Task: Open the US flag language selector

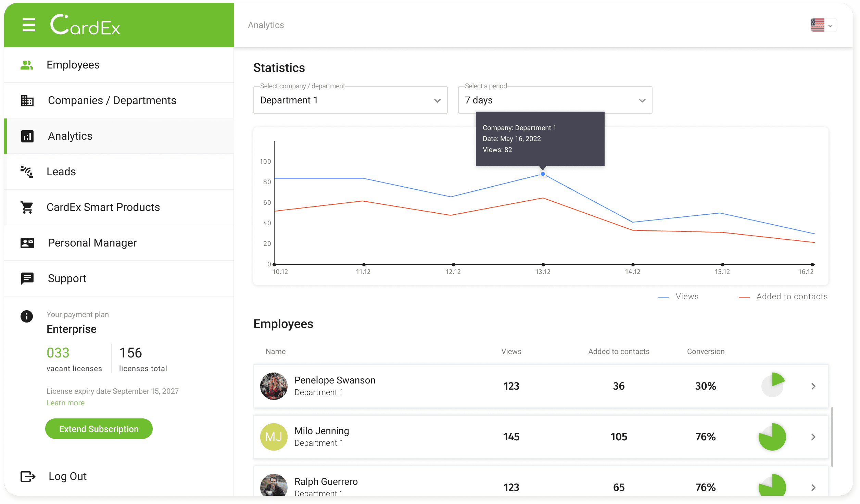Action: tap(823, 25)
